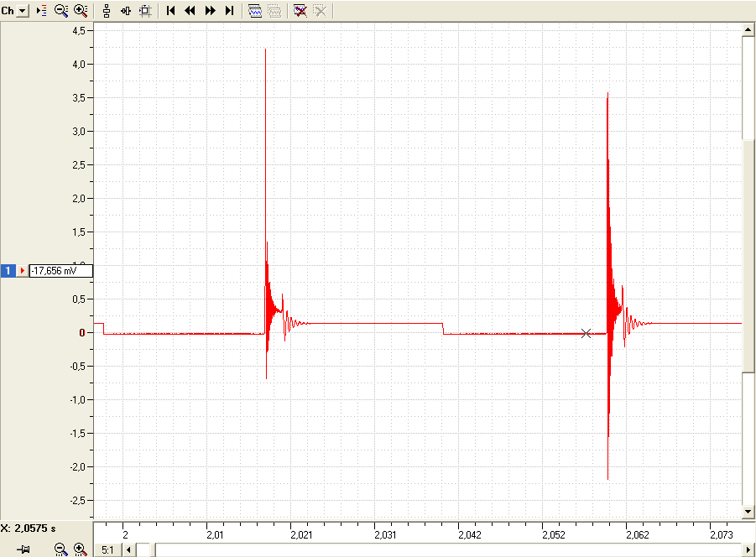Jump to the last record
The width and height of the screenshot is (756, 557).
[x=230, y=11]
